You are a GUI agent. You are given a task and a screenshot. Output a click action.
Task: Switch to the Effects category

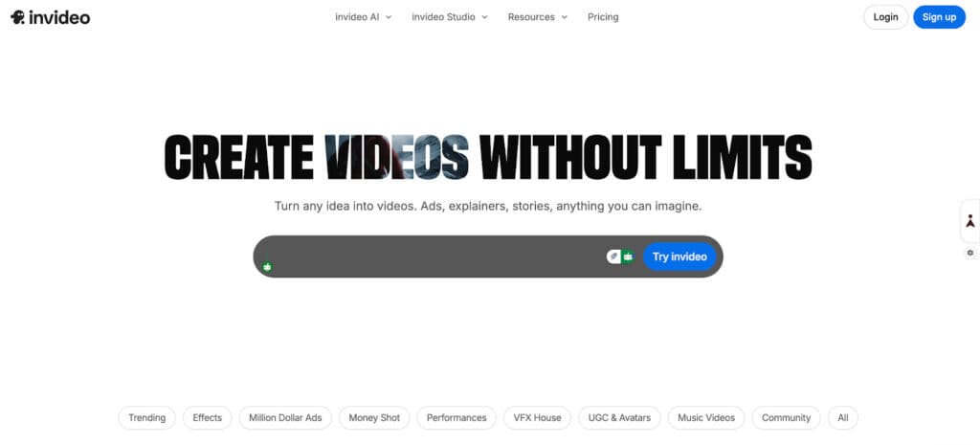click(x=207, y=418)
